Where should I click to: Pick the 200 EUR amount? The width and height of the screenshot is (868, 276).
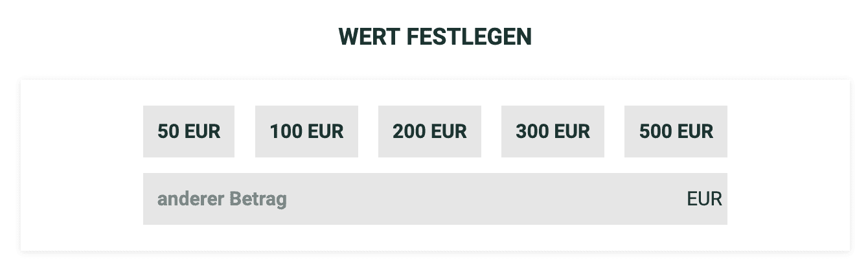tap(429, 132)
